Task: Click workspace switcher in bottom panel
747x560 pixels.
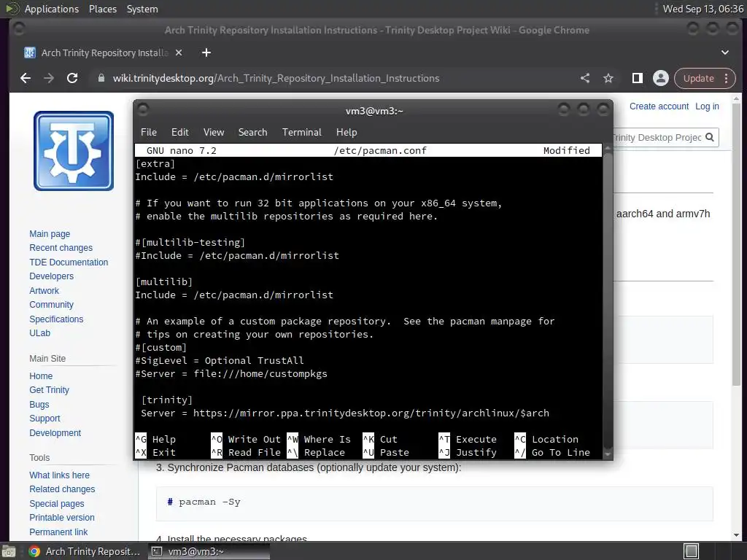Action: click(692, 551)
